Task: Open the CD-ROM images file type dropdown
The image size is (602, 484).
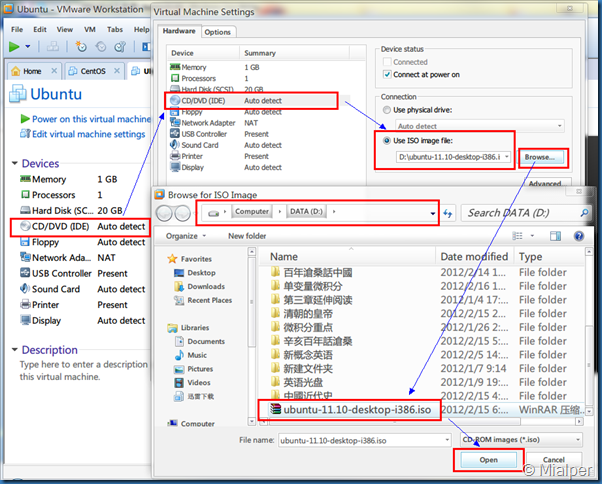Action: (x=521, y=440)
